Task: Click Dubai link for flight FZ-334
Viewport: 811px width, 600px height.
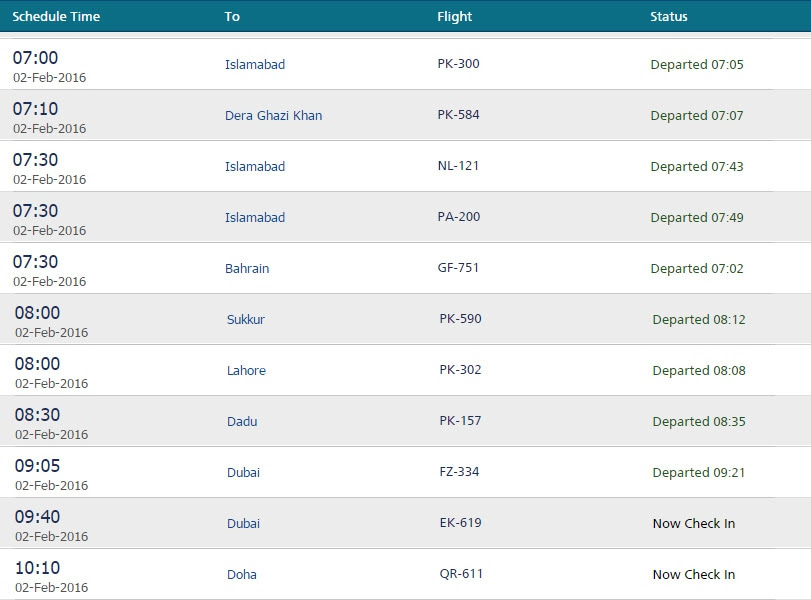Action: [x=243, y=472]
